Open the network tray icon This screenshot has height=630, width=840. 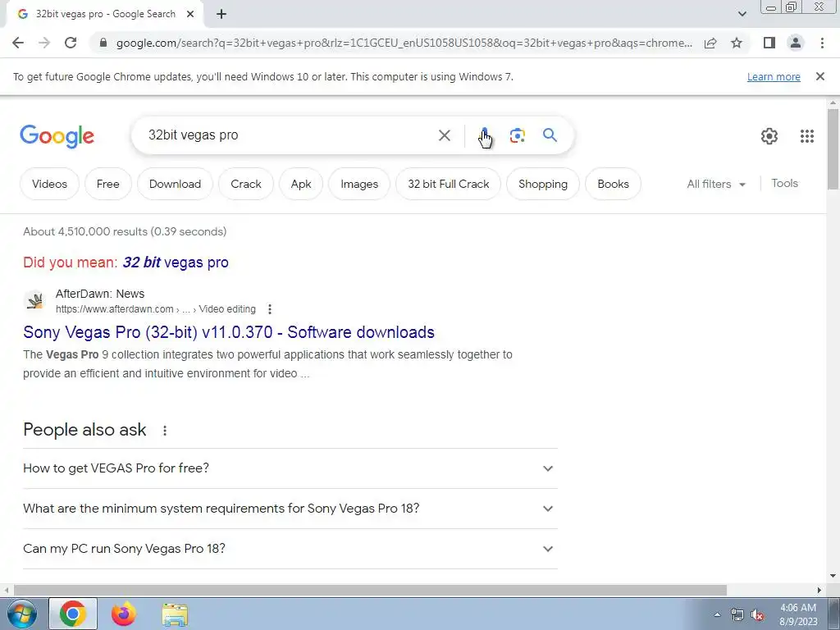point(737,615)
